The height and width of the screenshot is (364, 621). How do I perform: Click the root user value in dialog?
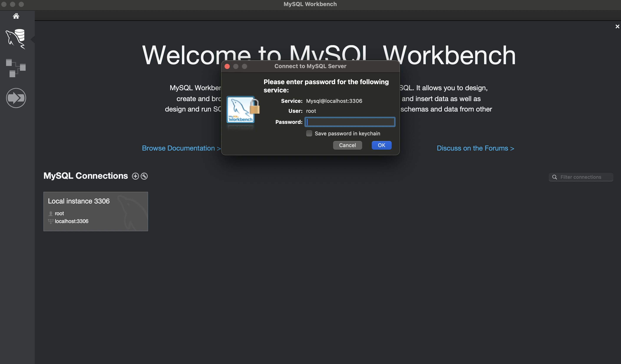point(311,111)
